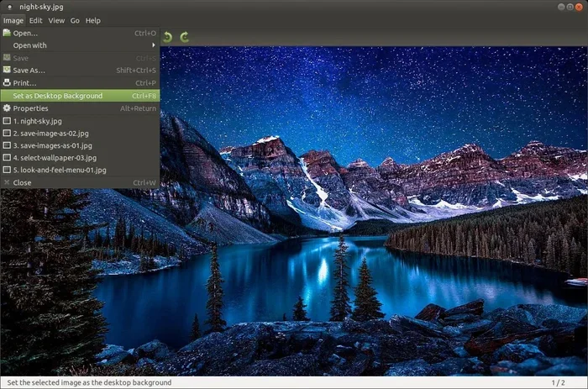Click the 1 / 2 image counter
The width and height of the screenshot is (588, 389).
[x=558, y=382]
